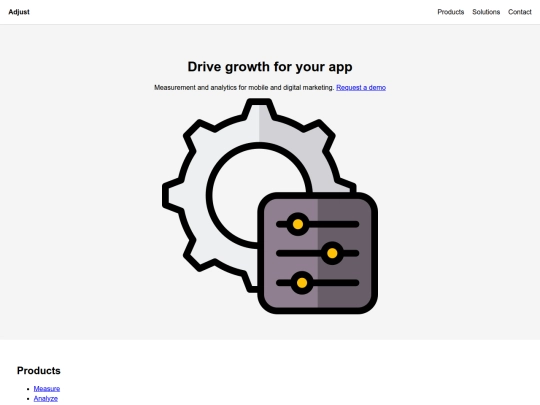Open the Measure product link
This screenshot has height=405, width=540.
pos(47,388)
